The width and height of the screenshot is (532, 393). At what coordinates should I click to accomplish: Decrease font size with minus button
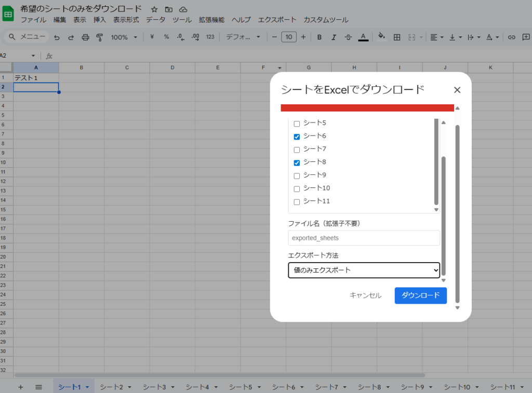[x=274, y=37]
